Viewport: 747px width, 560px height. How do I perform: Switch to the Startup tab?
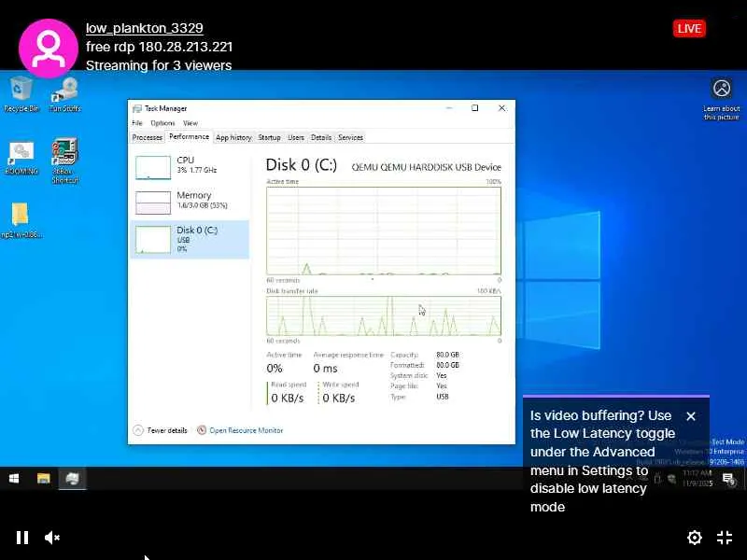[269, 137]
